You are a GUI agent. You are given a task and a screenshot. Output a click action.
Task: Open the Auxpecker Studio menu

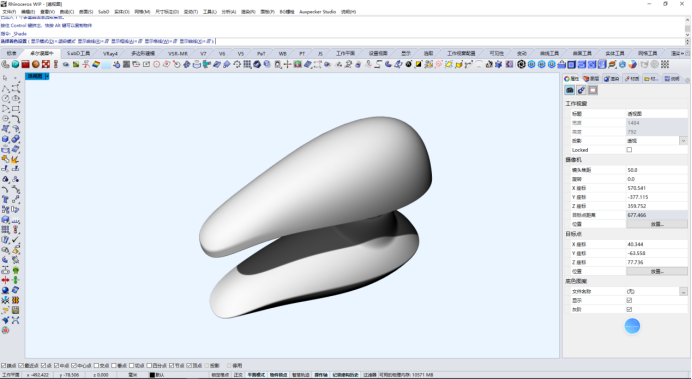317,12
